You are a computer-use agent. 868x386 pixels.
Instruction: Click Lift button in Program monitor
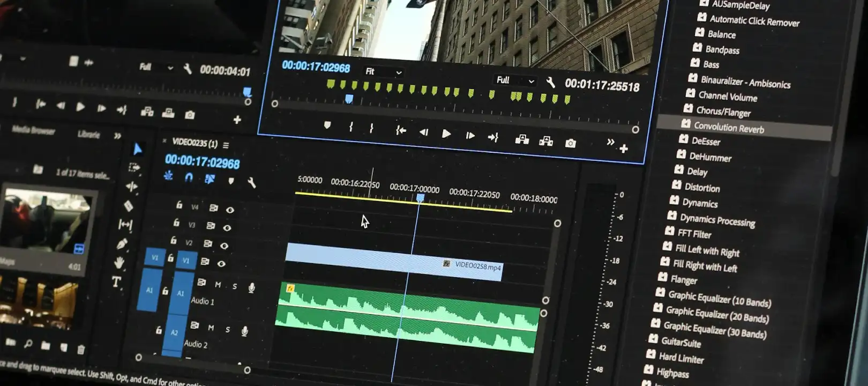(x=522, y=140)
